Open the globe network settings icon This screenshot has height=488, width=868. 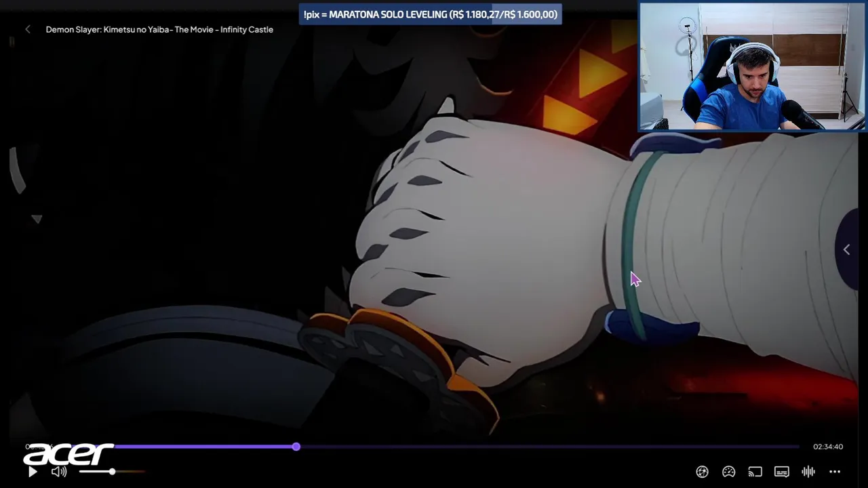click(x=702, y=472)
